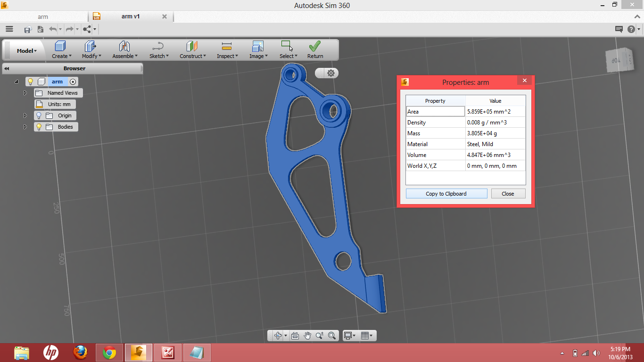Collapse the Browser panel double-arrow

(7, 69)
